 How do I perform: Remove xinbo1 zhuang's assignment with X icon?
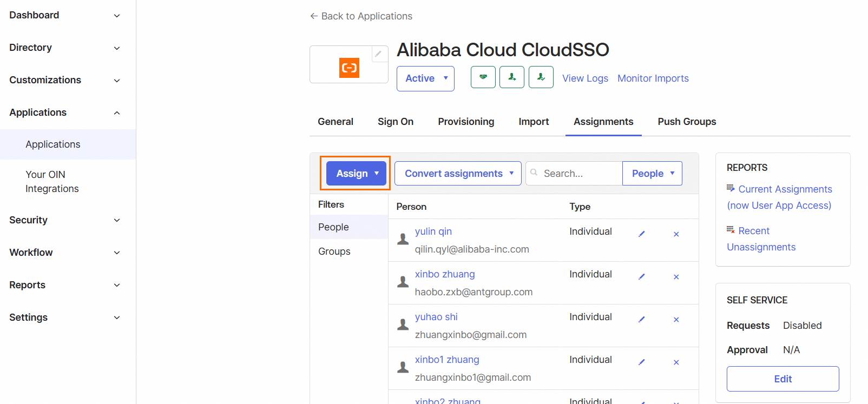[x=676, y=362]
